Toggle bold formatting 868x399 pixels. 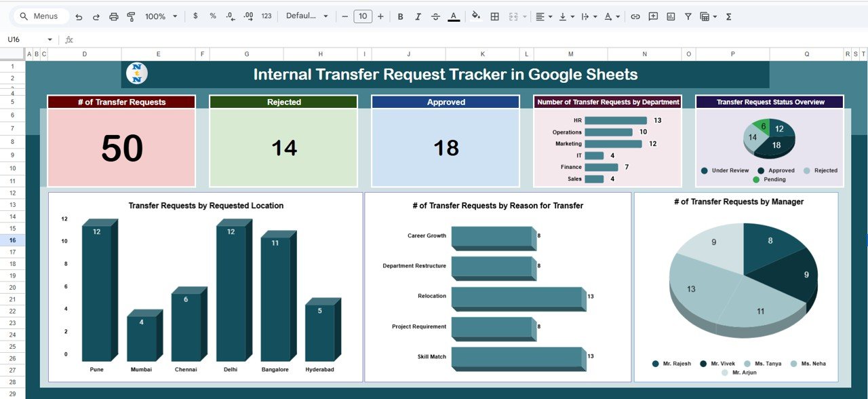tap(400, 16)
